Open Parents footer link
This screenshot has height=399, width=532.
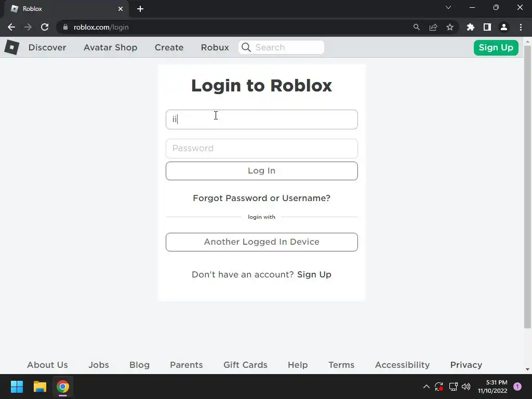click(x=187, y=365)
